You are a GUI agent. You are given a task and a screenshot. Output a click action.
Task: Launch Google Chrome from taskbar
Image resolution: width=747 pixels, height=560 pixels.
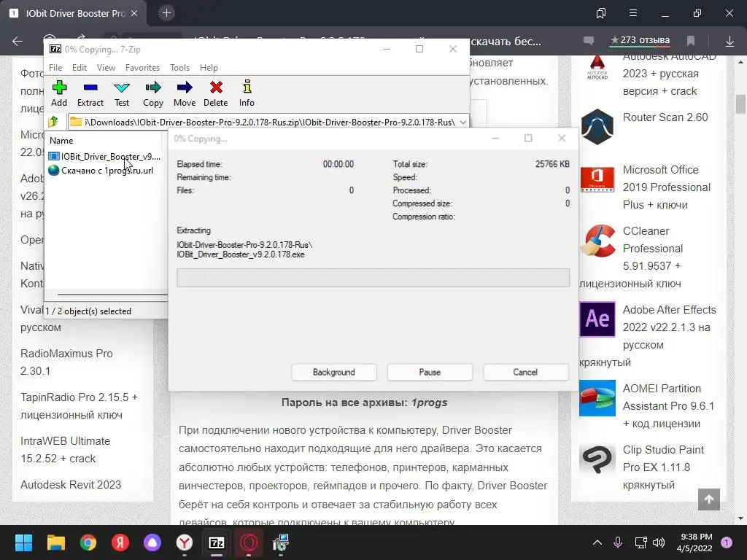(88, 542)
